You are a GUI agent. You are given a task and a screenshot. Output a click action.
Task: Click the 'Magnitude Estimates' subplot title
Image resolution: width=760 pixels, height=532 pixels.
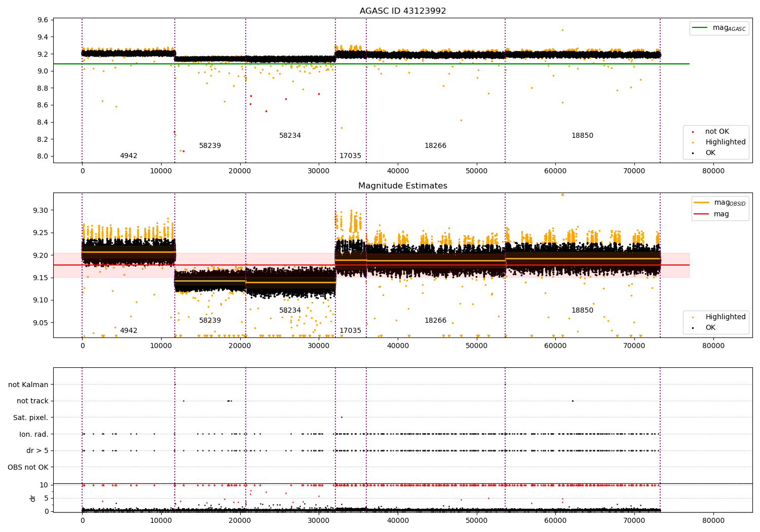coord(403,186)
